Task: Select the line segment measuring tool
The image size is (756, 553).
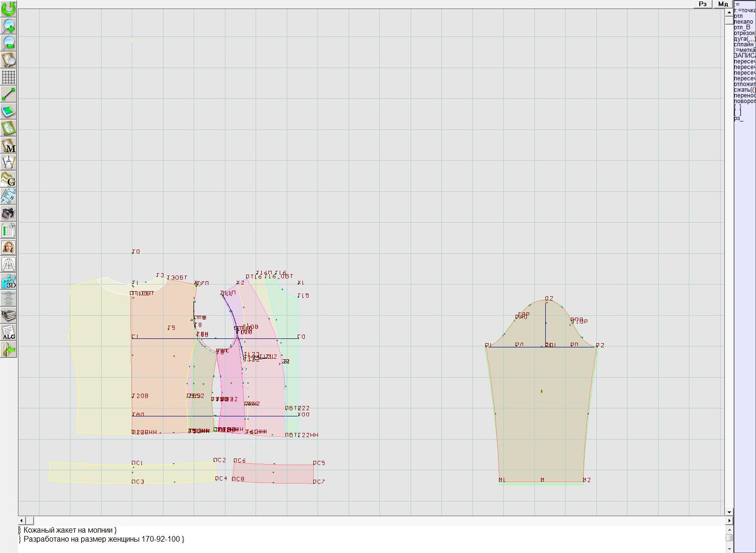Action: tap(9, 94)
